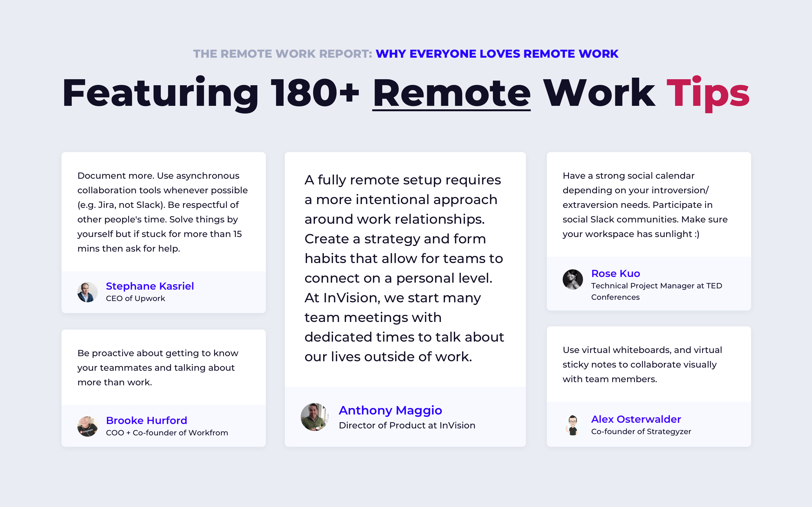Click Stephane Kasriel's avatar photo
This screenshot has height=507, width=812.
click(87, 292)
